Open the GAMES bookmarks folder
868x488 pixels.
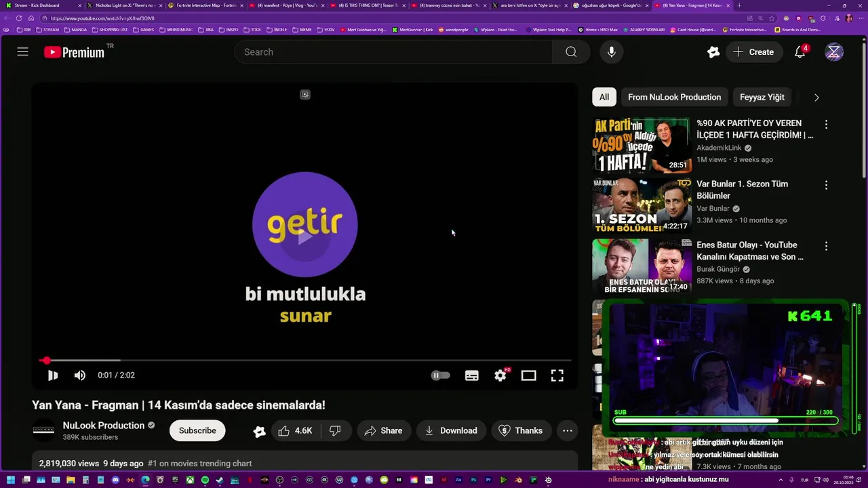point(144,30)
